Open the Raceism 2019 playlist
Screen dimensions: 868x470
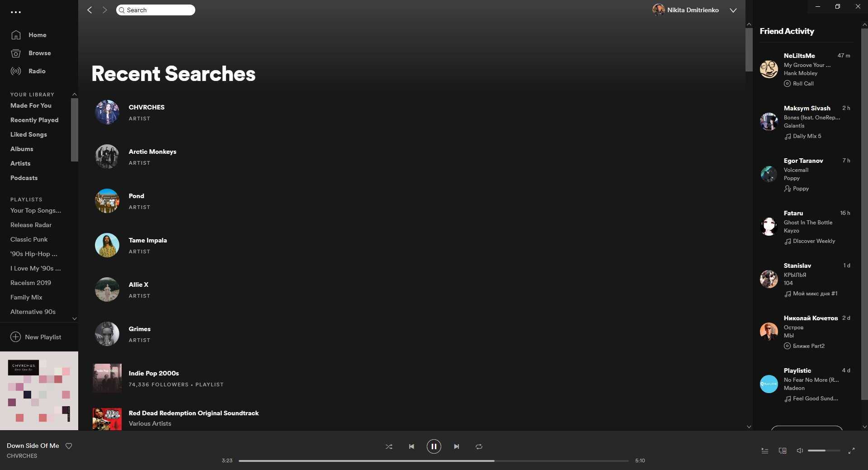pyautogui.click(x=31, y=283)
